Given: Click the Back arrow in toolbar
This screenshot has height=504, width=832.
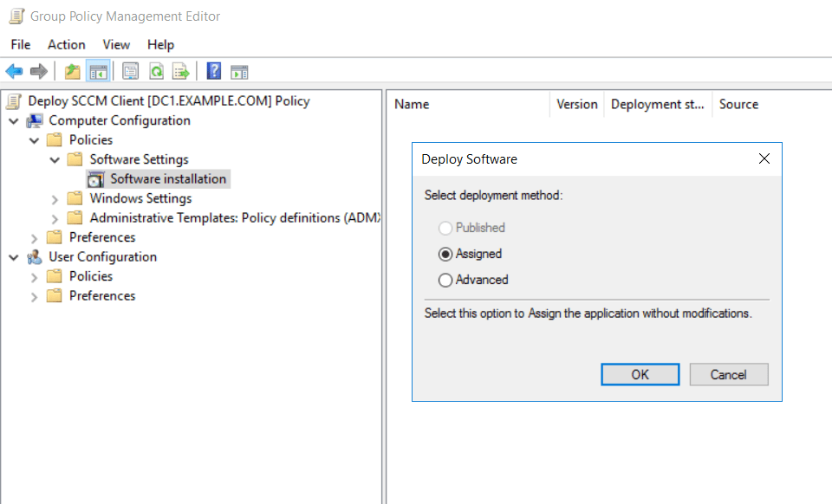Looking at the screenshot, I should tap(15, 72).
